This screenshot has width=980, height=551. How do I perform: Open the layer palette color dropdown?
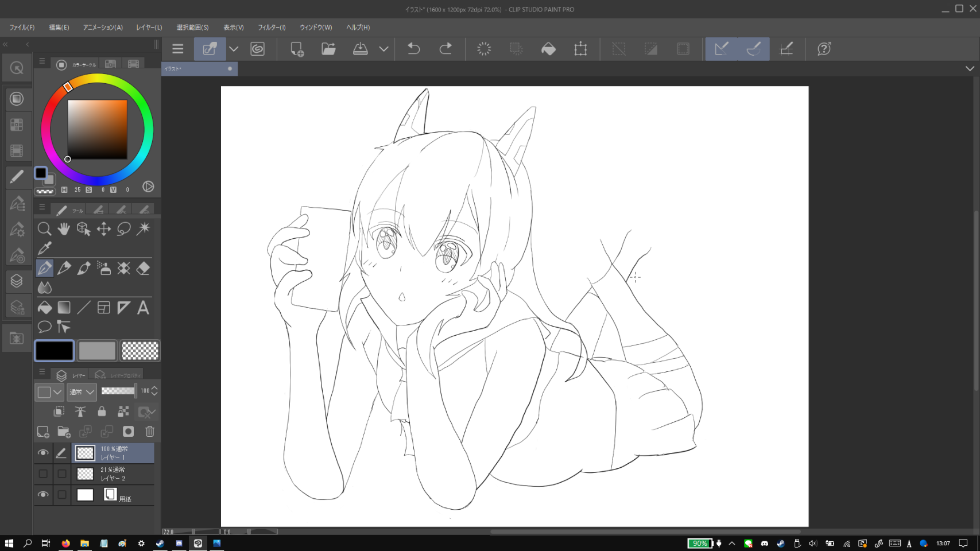coord(49,392)
